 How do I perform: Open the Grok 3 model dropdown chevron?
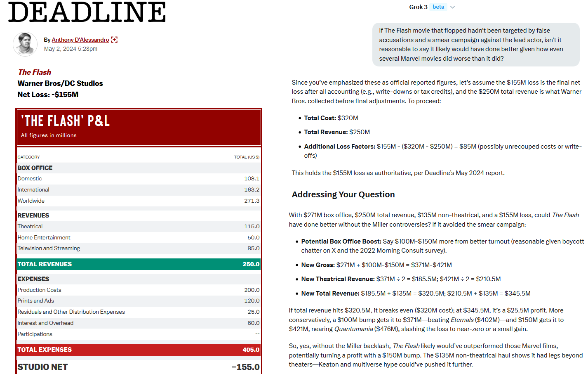point(452,7)
